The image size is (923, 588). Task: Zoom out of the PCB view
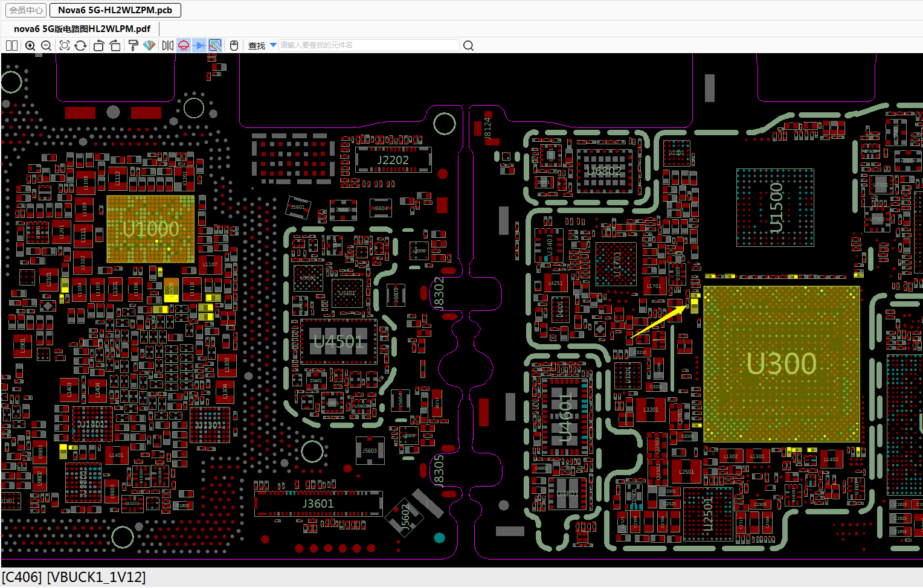pyautogui.click(x=46, y=46)
